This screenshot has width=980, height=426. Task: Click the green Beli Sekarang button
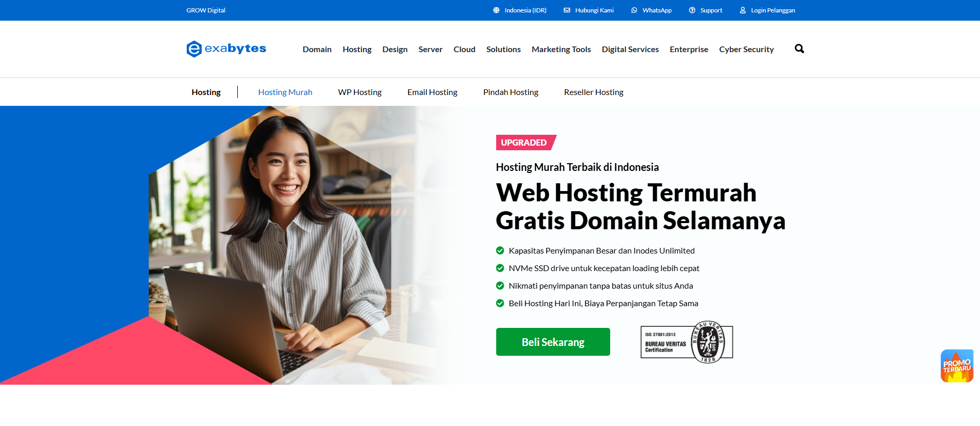[x=553, y=342]
